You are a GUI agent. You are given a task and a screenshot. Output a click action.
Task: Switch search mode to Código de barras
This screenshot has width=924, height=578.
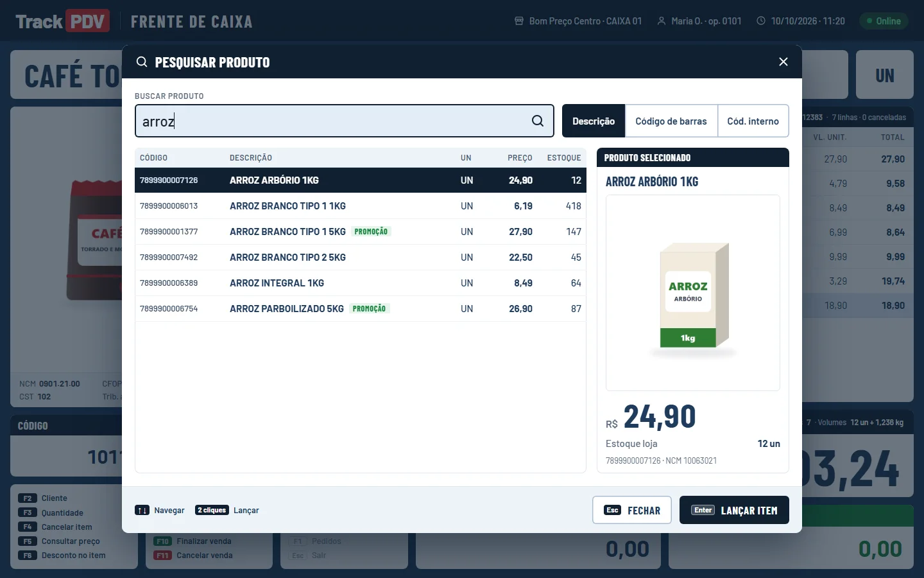tap(671, 121)
